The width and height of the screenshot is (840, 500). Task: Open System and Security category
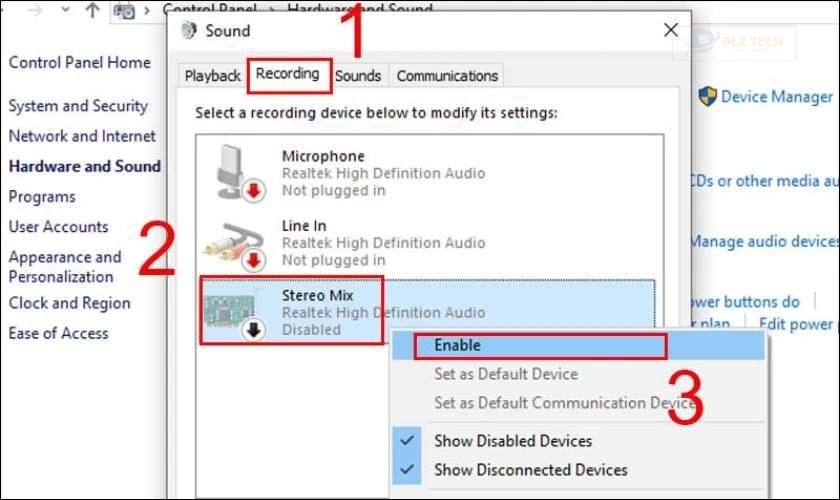78,106
